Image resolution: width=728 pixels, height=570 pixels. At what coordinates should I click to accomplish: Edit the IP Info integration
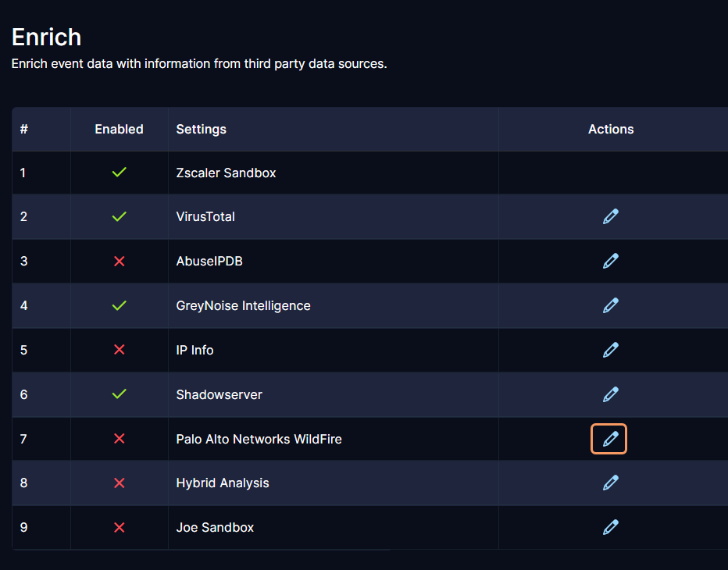611,350
